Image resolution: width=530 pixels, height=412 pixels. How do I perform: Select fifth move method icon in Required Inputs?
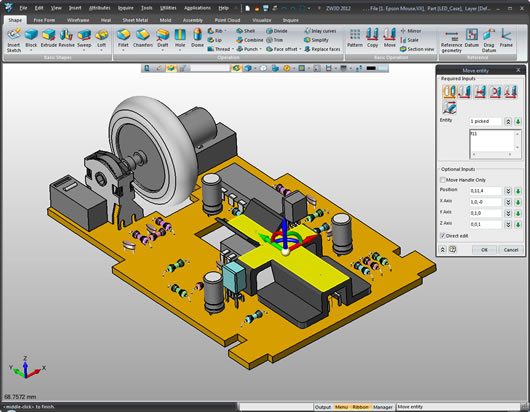pos(511,91)
